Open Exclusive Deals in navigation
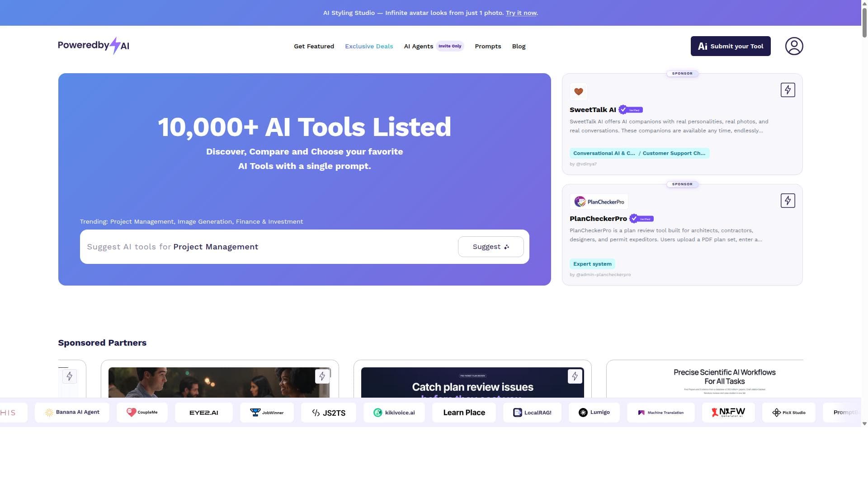This screenshot has height=488, width=868. [369, 46]
